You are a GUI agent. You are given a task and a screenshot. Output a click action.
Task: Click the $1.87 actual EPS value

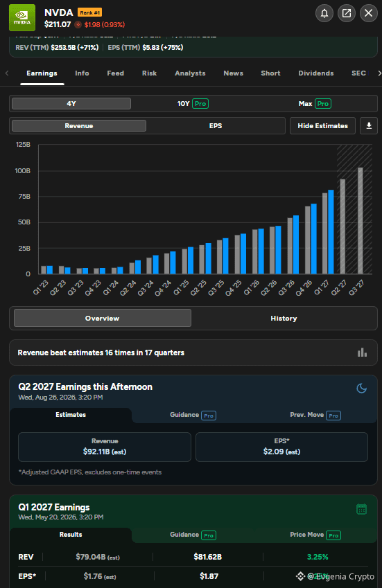[209, 576]
